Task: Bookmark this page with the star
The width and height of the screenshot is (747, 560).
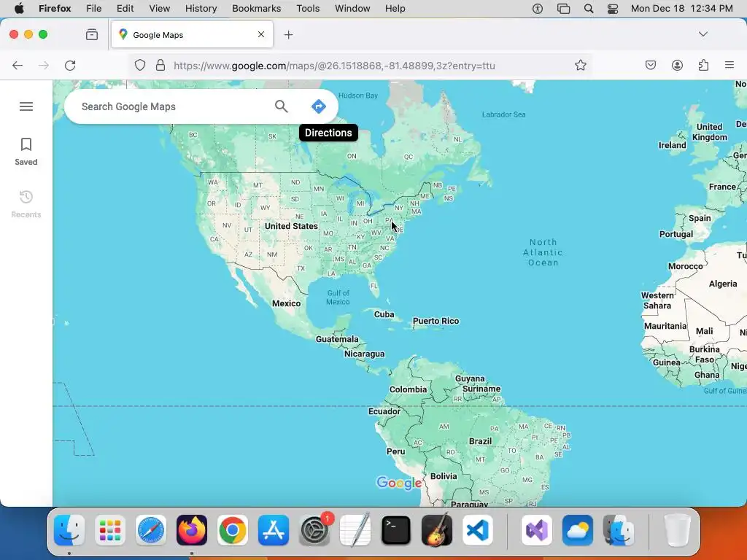Action: [580, 65]
